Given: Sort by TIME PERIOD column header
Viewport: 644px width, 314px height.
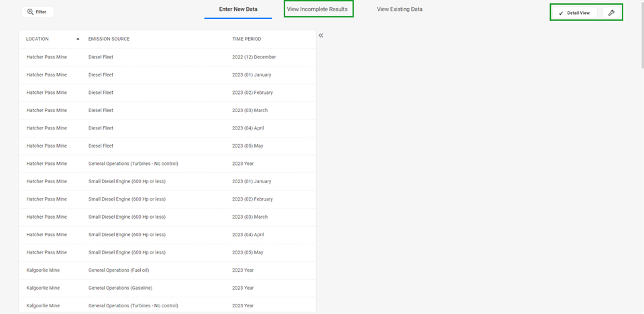Looking at the screenshot, I should 246,39.
